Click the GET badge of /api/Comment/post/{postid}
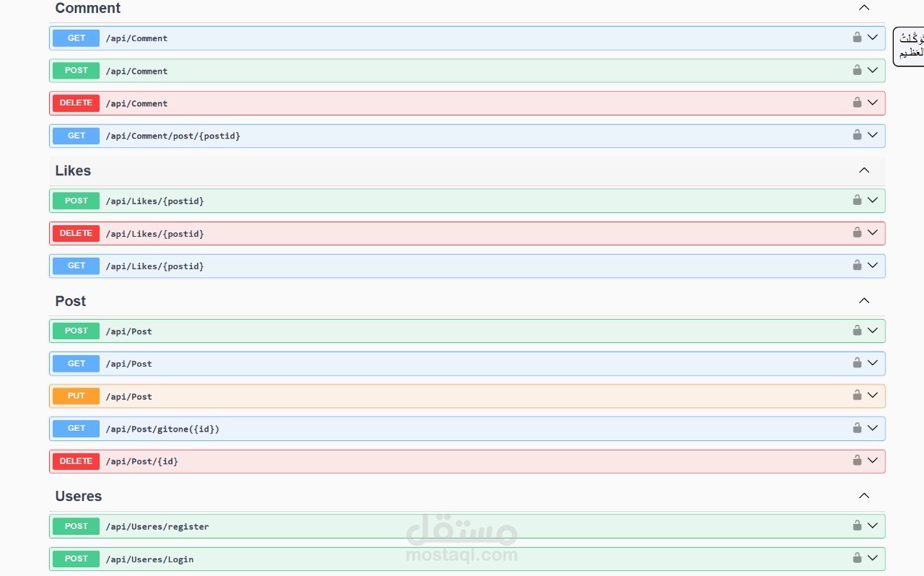924x576 pixels. (76, 136)
